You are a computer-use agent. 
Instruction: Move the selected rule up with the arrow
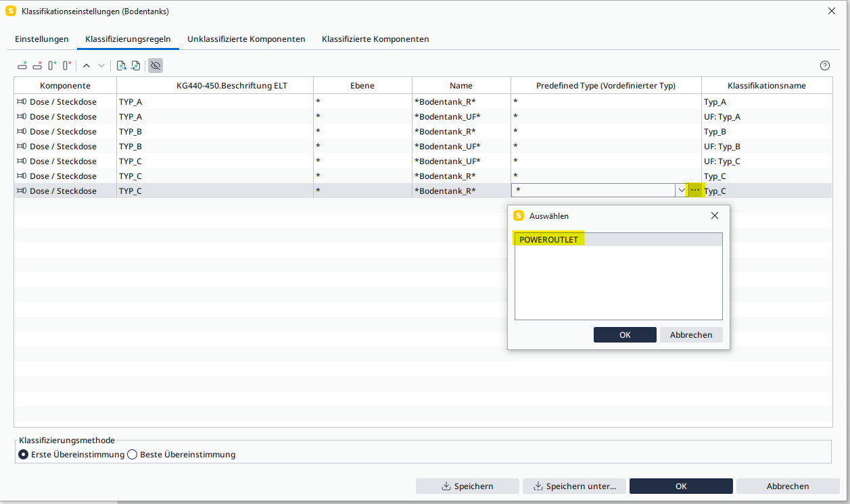point(87,66)
